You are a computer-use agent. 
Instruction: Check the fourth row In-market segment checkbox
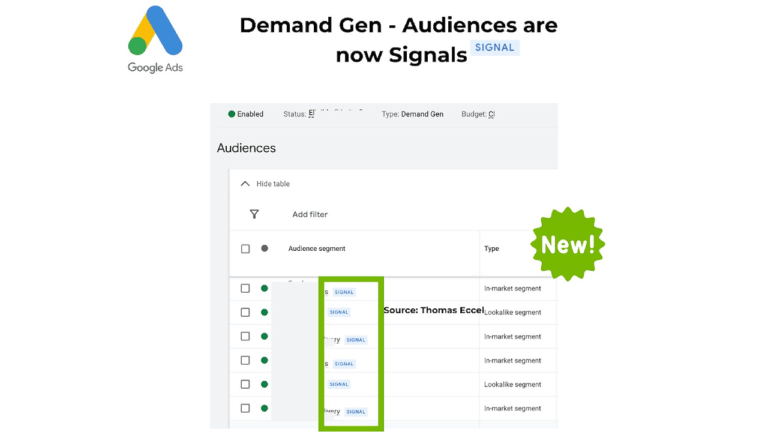[x=245, y=360]
